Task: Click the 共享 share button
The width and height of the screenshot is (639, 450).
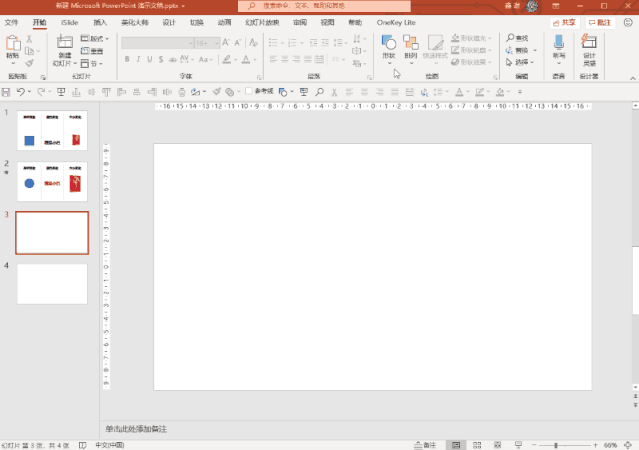Action: coord(565,21)
